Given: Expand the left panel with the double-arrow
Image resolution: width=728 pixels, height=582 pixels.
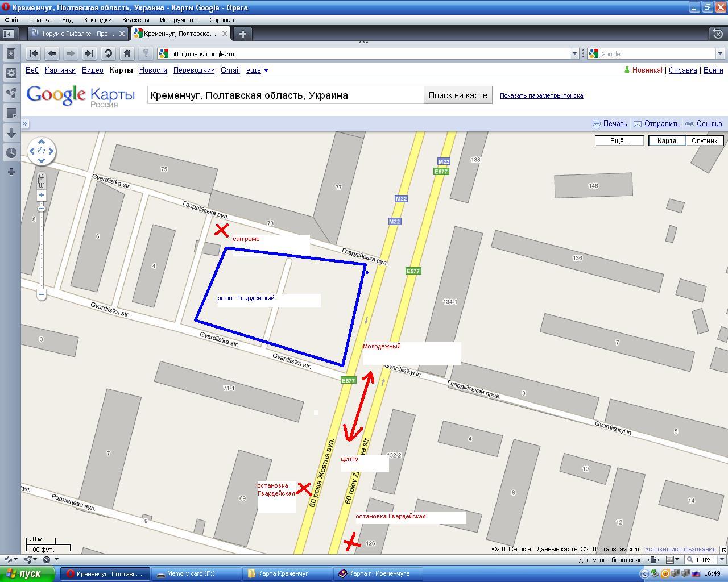Looking at the screenshot, I should [x=25, y=123].
